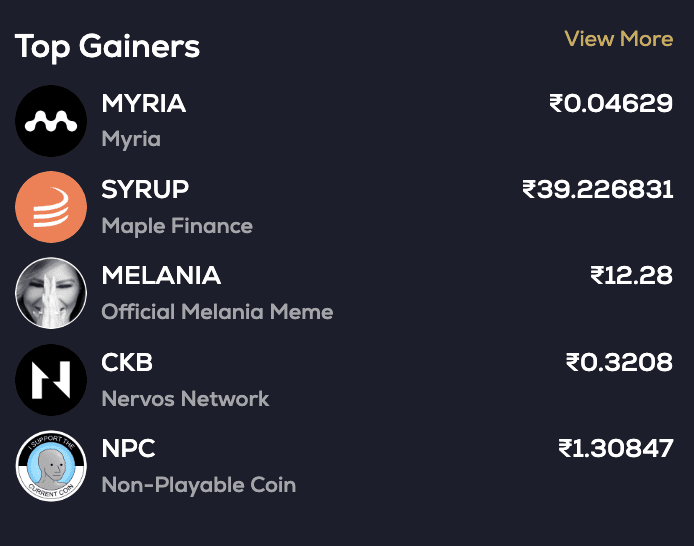Click the MYRIA coin logo icon
This screenshot has width=694, height=546.
click(x=51, y=121)
